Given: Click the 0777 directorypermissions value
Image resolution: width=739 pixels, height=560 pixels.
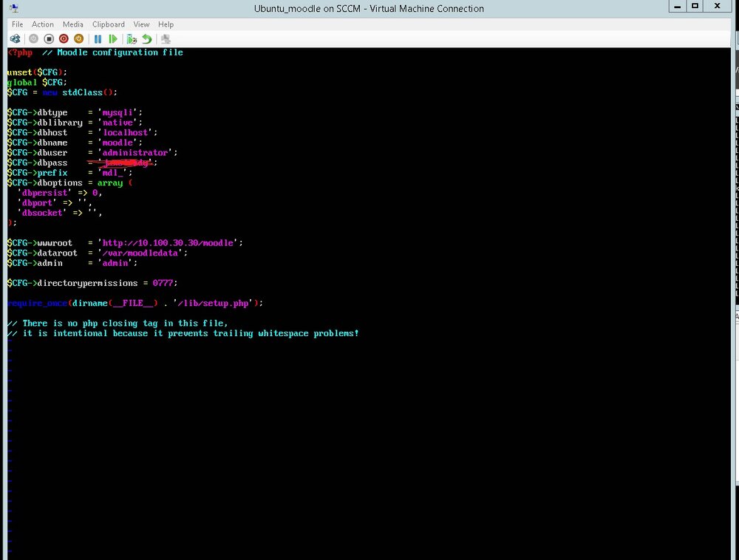Looking at the screenshot, I should click(x=163, y=283).
